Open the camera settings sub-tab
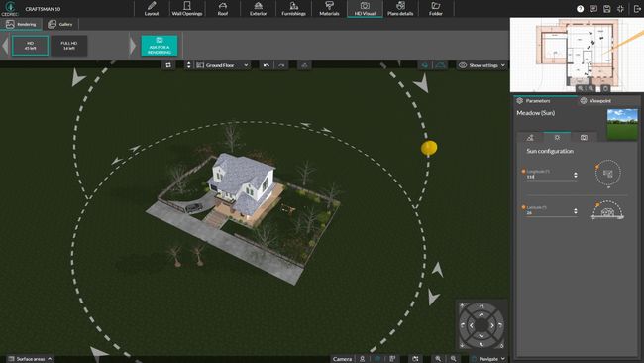This screenshot has height=363, width=644. (584, 137)
